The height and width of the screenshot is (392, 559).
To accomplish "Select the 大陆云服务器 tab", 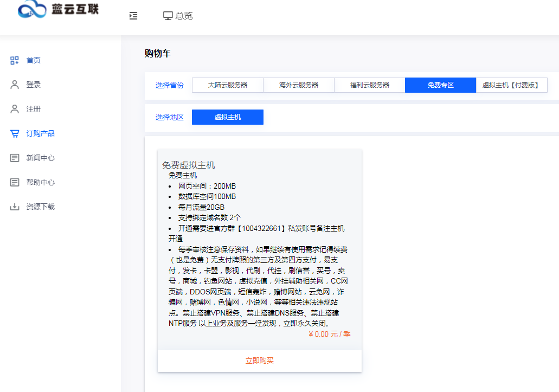I will 228,85.
